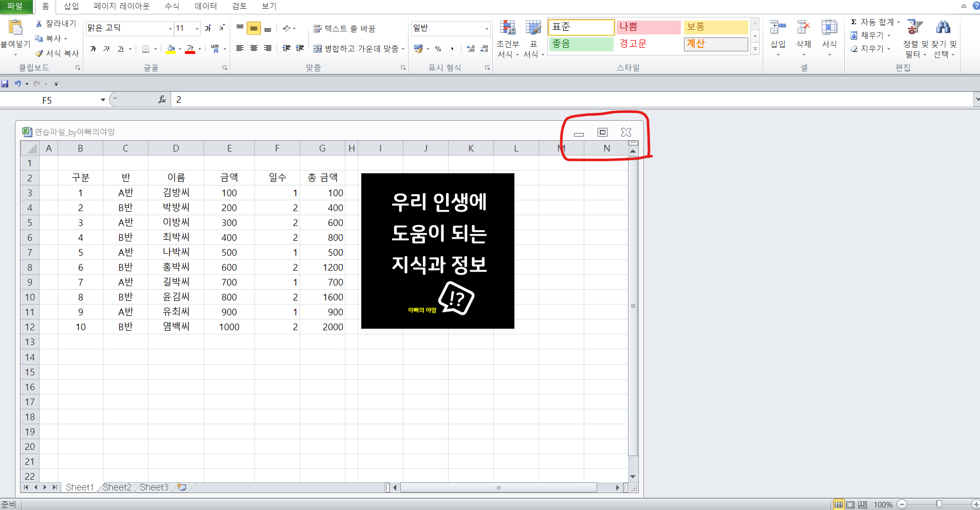This screenshot has width=980, height=510.
Task: Expand AutoSum (자동 합계) dropdown arrow
Action: (x=898, y=22)
